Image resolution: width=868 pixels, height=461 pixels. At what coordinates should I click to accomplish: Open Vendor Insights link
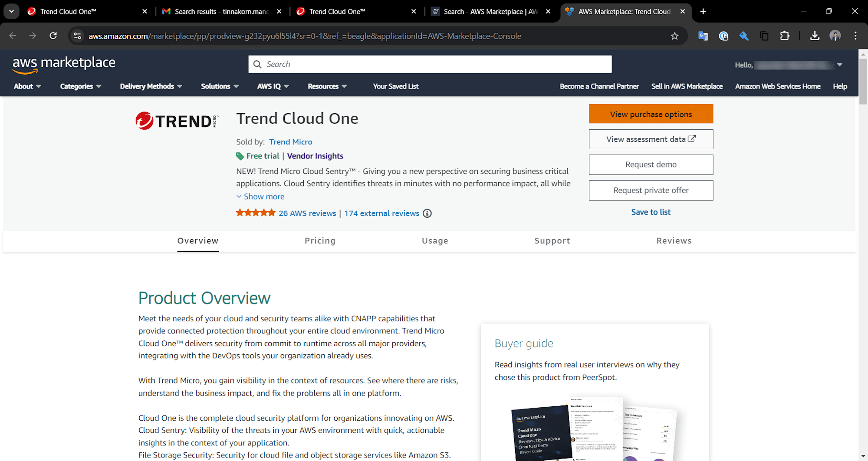315,156
